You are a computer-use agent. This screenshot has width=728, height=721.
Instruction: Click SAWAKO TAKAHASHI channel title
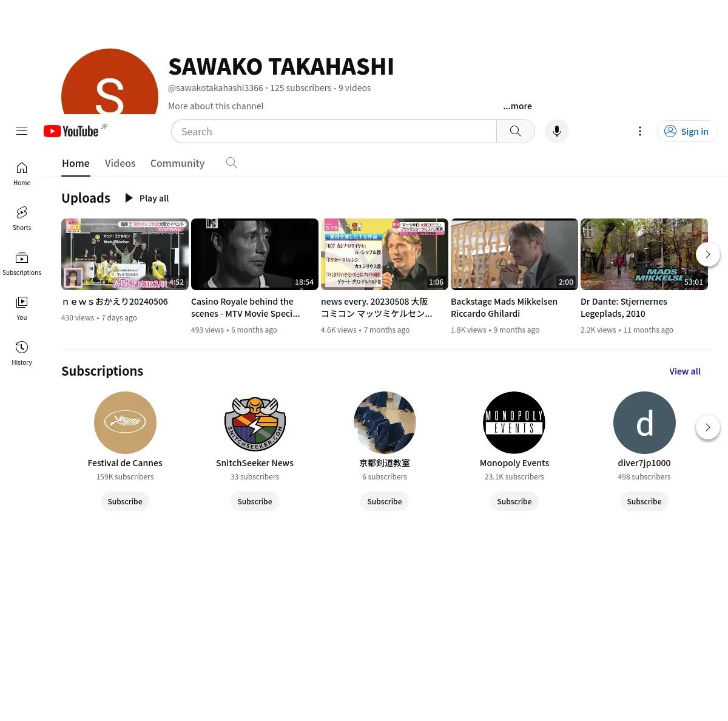coord(281,67)
